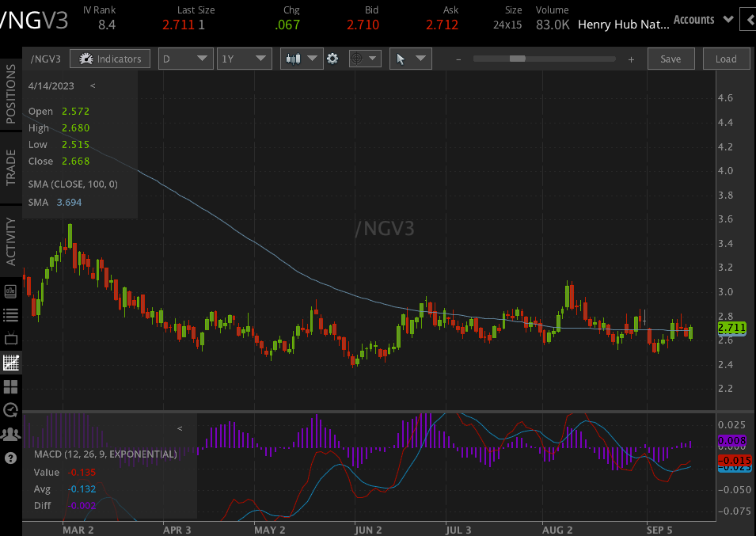Open the Accounts dropdown
This screenshot has height=536, width=756.
[702, 19]
